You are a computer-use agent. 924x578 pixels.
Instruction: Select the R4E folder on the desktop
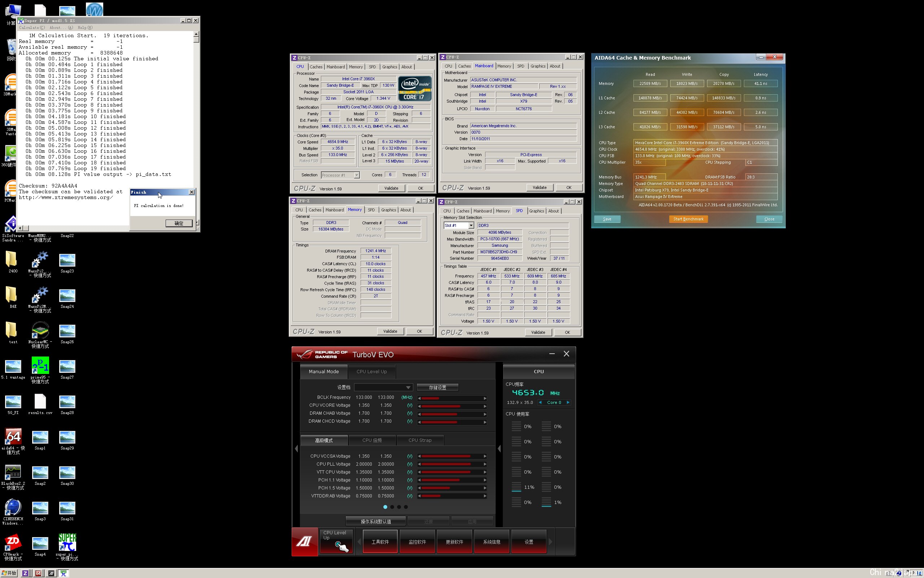pos(13,298)
